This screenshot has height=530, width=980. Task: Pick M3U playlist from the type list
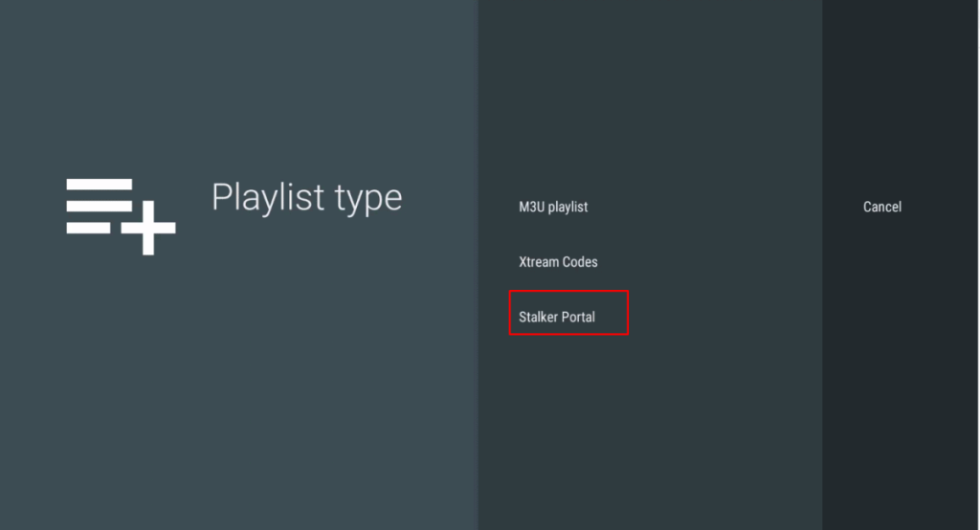[x=553, y=207]
